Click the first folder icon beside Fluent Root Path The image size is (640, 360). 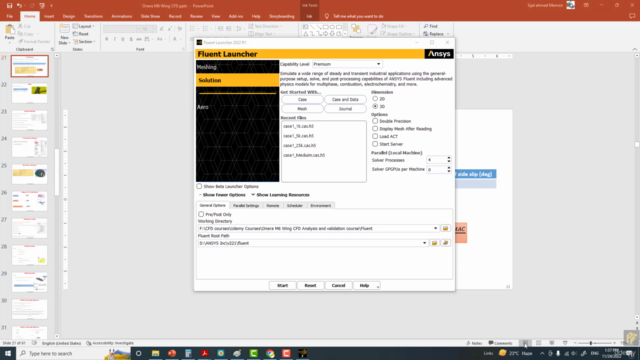pyautogui.click(x=434, y=243)
